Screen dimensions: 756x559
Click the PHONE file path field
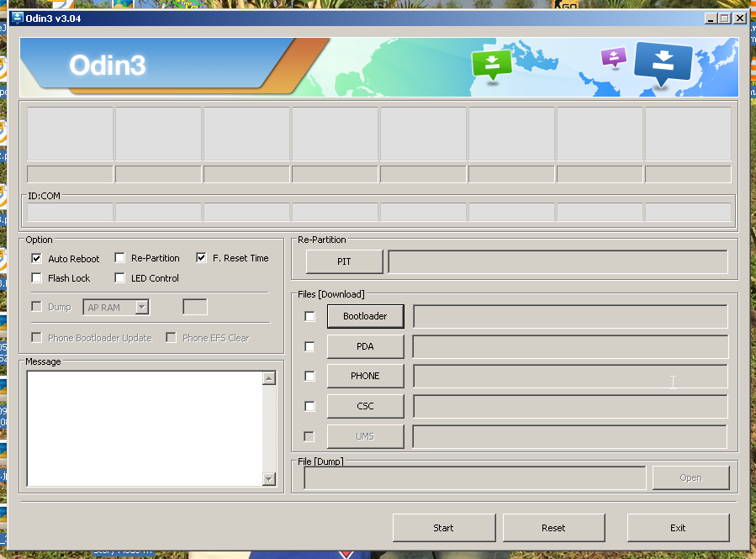tap(570, 376)
